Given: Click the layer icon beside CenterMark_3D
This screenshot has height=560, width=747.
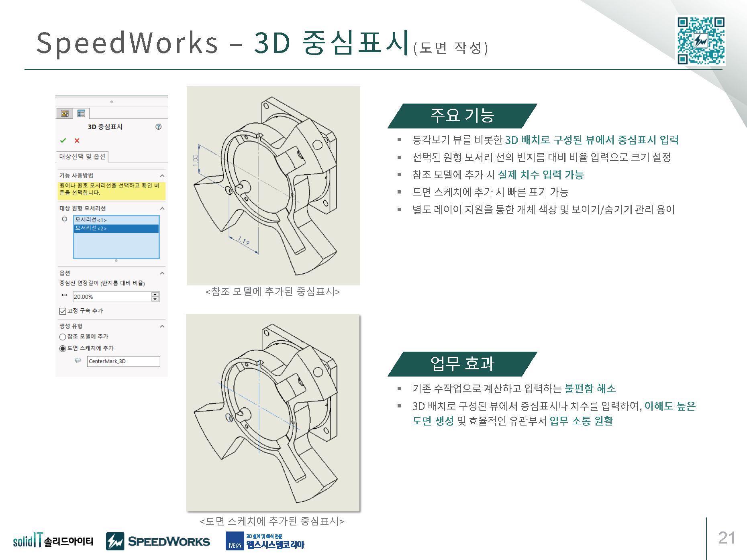Looking at the screenshot, I should [x=78, y=360].
